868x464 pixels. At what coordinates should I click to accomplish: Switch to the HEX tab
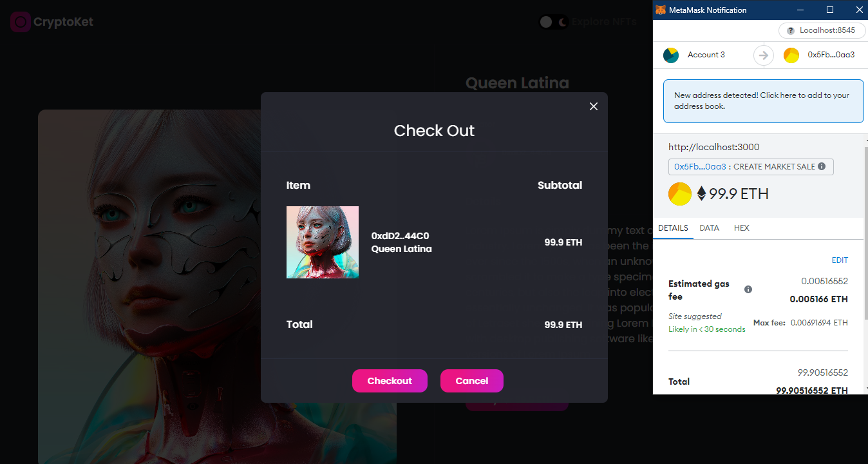click(x=742, y=228)
